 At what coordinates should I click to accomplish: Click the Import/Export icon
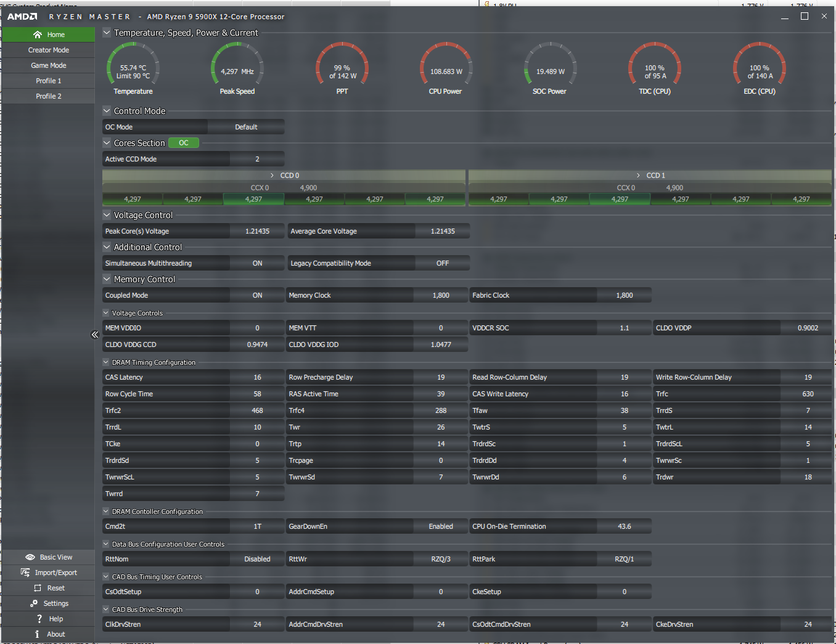coord(25,573)
